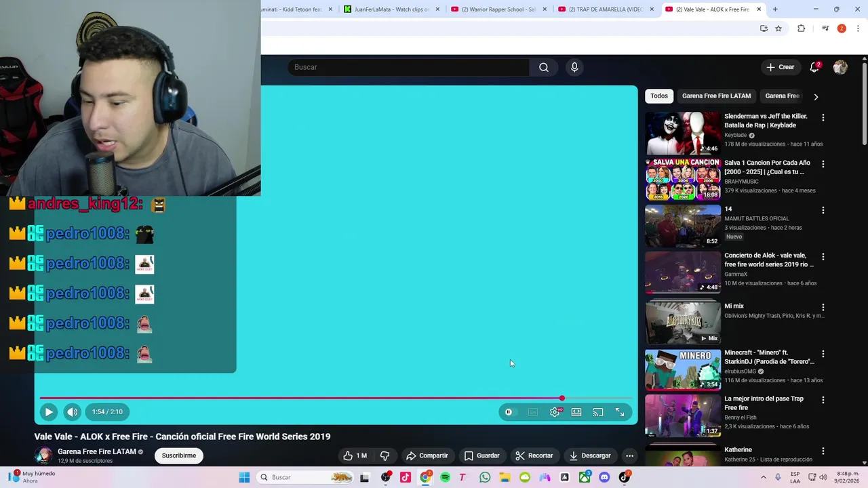The height and width of the screenshot is (488, 868).
Task: Open WhatsApp from the taskbar
Action: click(x=485, y=477)
